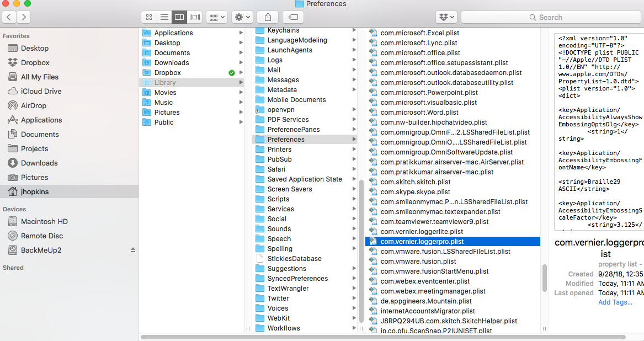Go forward with the right arrow button
The width and height of the screenshot is (644, 341).
24,17
